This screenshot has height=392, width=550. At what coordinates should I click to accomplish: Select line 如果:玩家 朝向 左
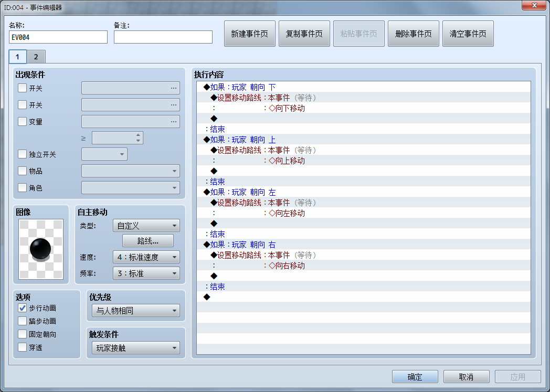363,192
